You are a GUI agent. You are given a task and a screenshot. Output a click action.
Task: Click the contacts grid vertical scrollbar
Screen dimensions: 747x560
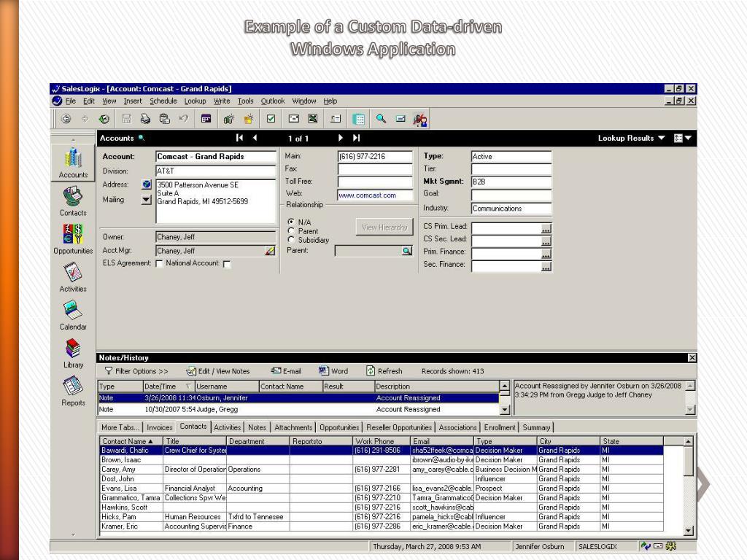coord(689,486)
